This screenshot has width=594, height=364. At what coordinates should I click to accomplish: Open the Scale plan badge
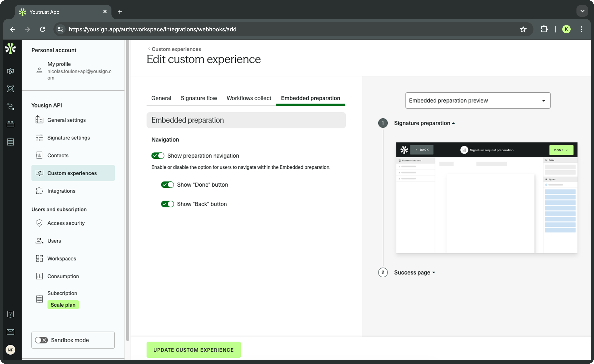63,305
